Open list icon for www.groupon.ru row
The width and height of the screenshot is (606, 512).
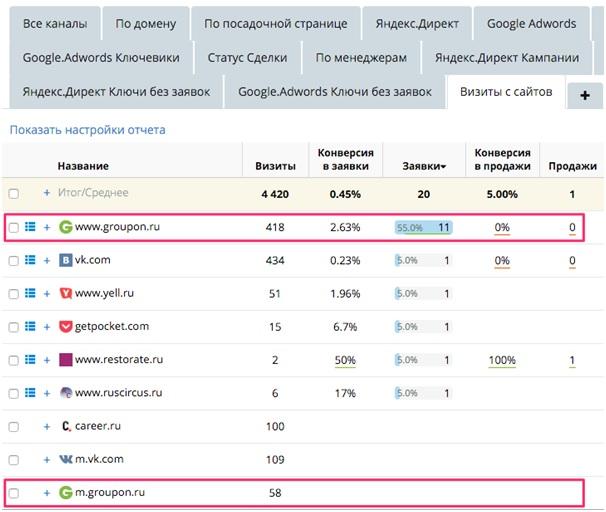(30, 227)
